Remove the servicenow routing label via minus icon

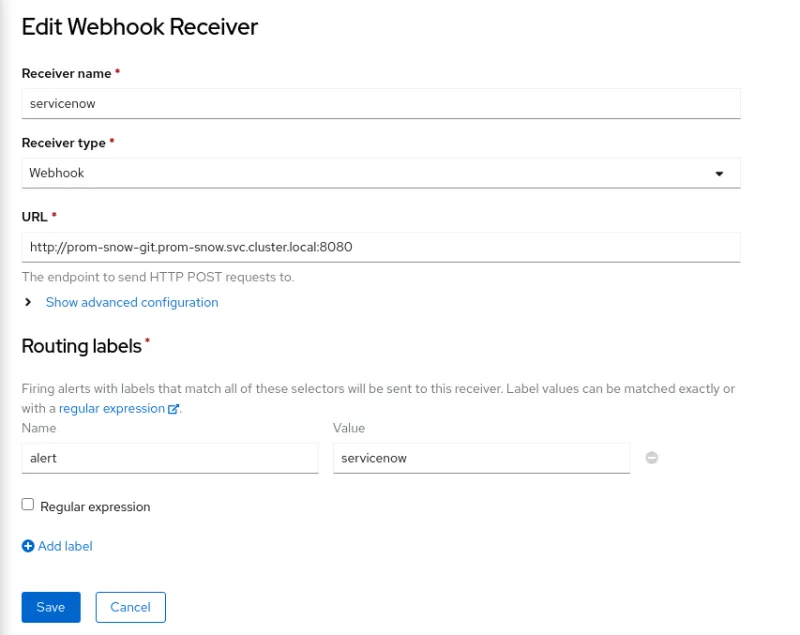651,457
